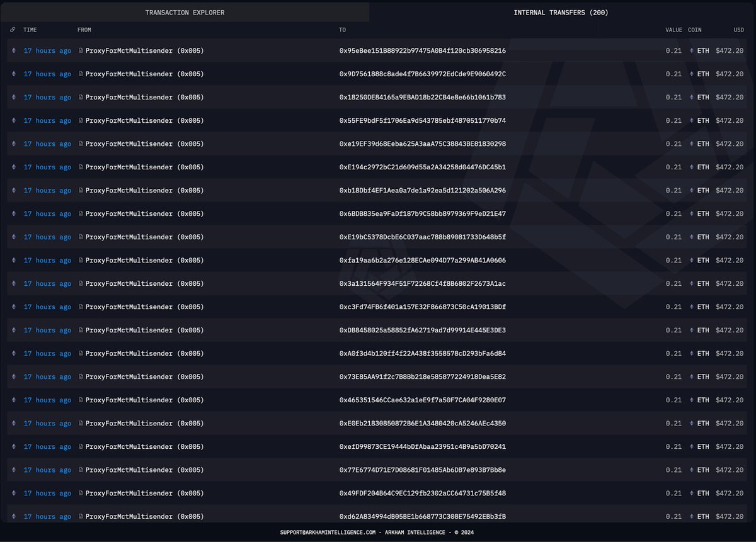Open address 0xDB8458025a58852fA62719ad7d99914E445E3DE3
The width and height of the screenshot is (756, 542).
pos(422,330)
